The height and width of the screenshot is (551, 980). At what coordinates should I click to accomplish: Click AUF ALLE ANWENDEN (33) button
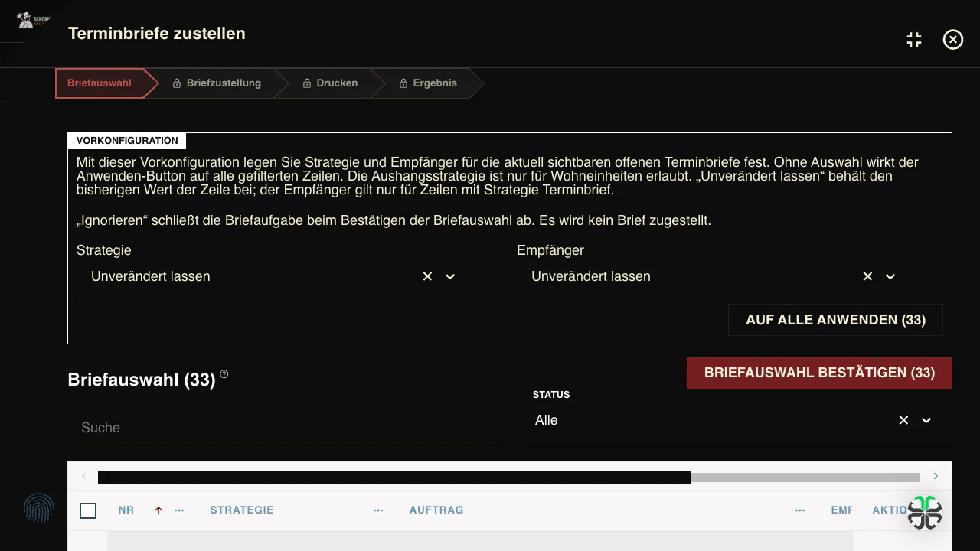coord(835,320)
